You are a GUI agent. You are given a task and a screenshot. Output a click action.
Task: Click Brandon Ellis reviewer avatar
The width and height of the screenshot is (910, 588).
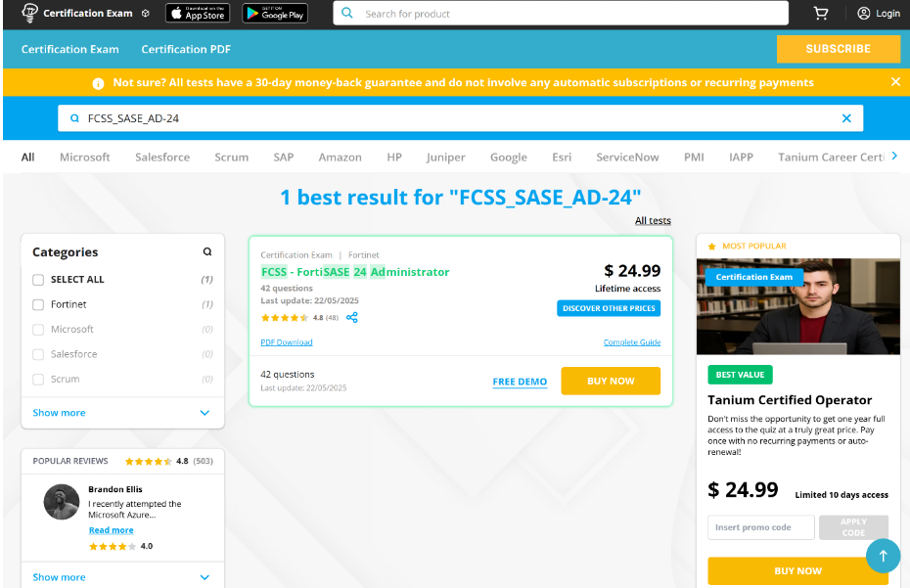62,502
